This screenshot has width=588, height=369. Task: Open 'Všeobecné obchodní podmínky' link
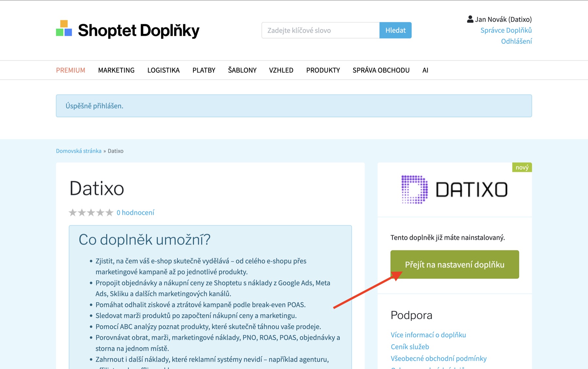tap(438, 359)
